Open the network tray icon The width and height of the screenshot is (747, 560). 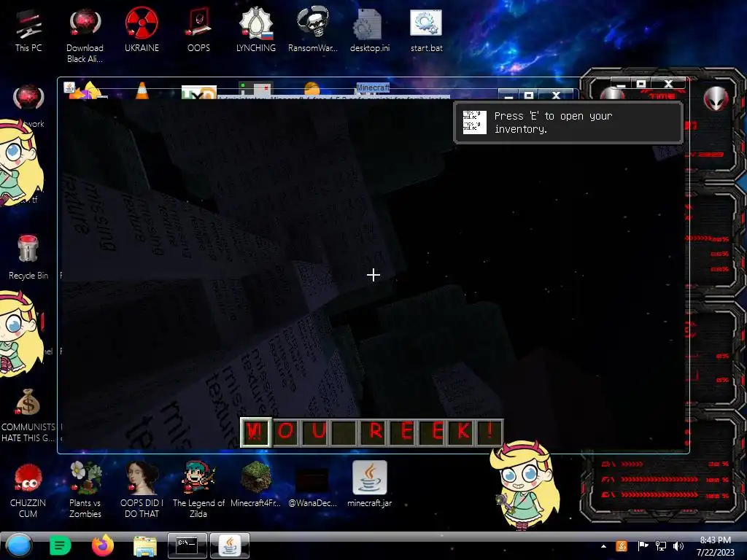point(661,546)
